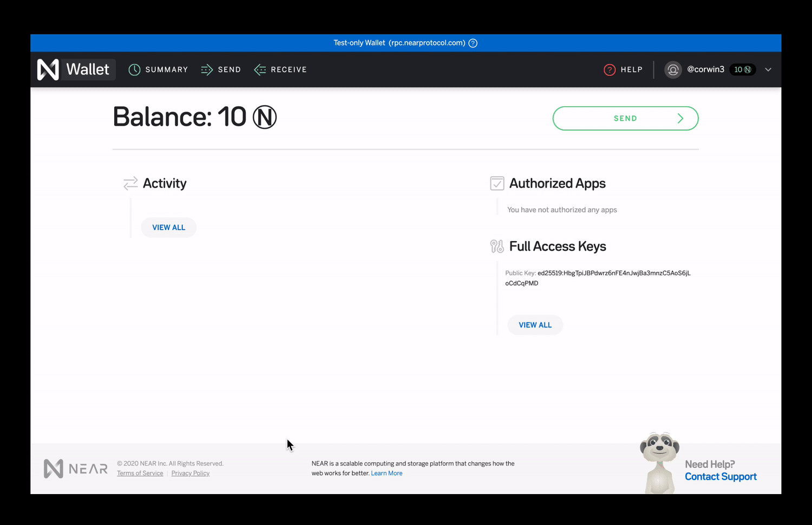Click the Authorized Apps checkbox icon
This screenshot has height=525, width=812.
[497, 183]
